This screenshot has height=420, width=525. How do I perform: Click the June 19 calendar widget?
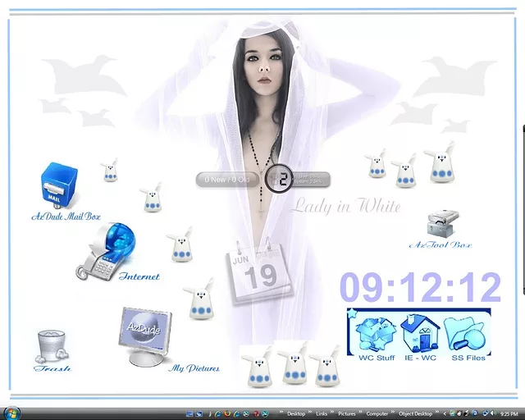[258, 275]
